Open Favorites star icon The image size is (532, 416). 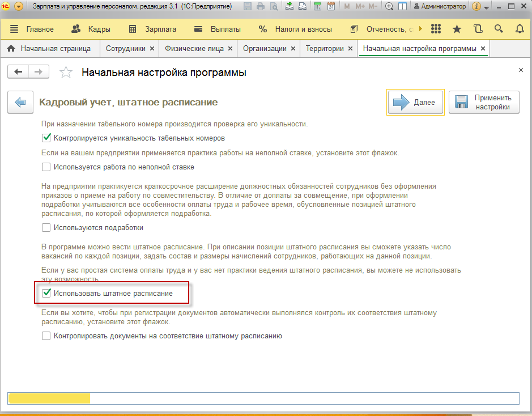pyautogui.click(x=457, y=29)
